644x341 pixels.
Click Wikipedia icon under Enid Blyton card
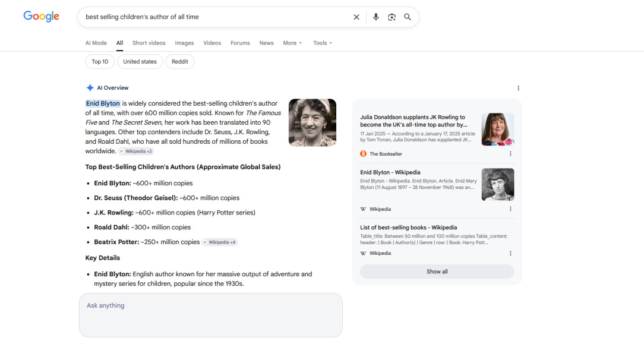(363, 209)
